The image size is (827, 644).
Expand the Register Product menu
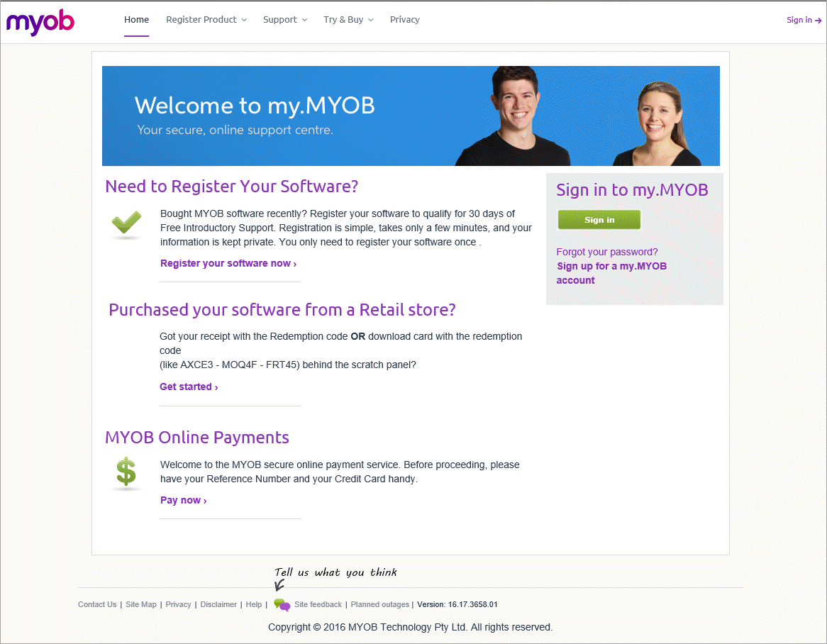206,20
